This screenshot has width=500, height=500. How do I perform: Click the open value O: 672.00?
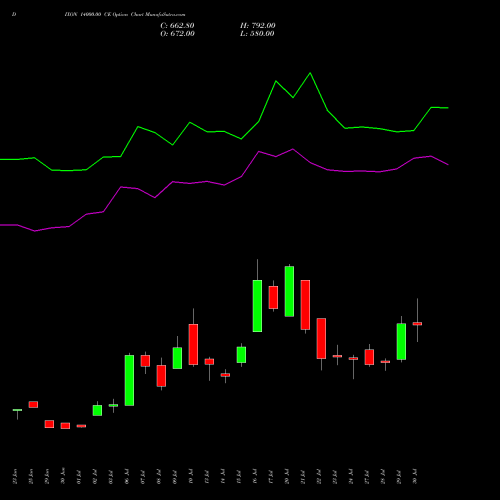click(x=177, y=34)
